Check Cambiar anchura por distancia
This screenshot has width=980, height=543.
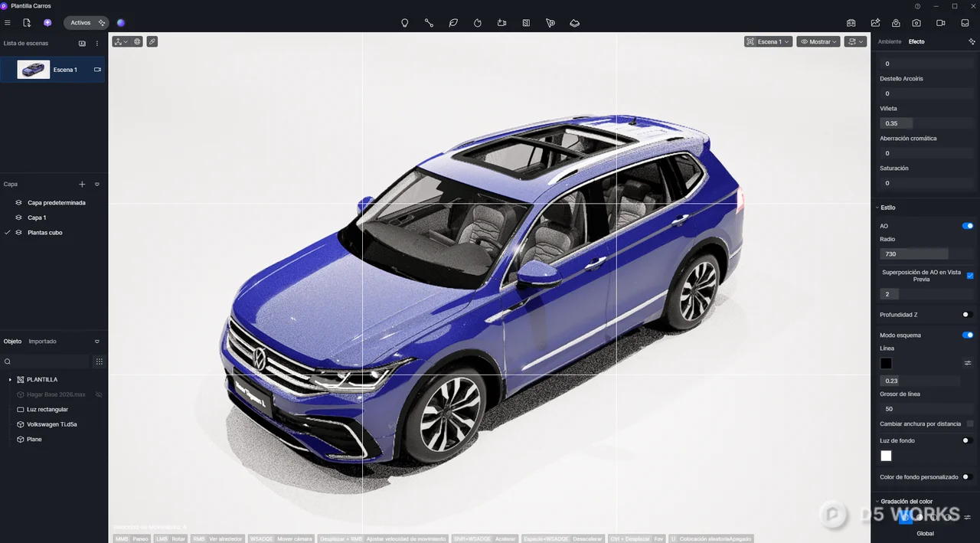970,424
